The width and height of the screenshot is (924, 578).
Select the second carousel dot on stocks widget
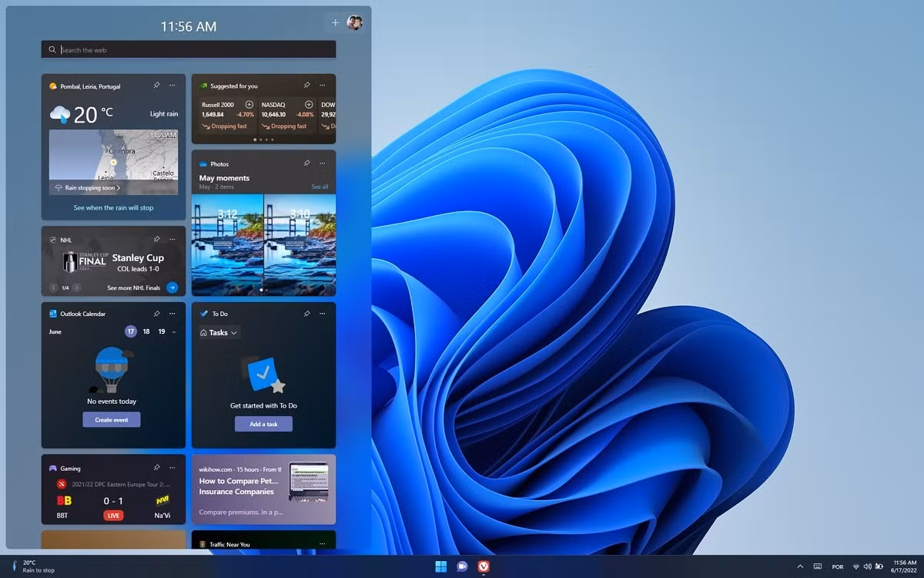[x=260, y=139]
